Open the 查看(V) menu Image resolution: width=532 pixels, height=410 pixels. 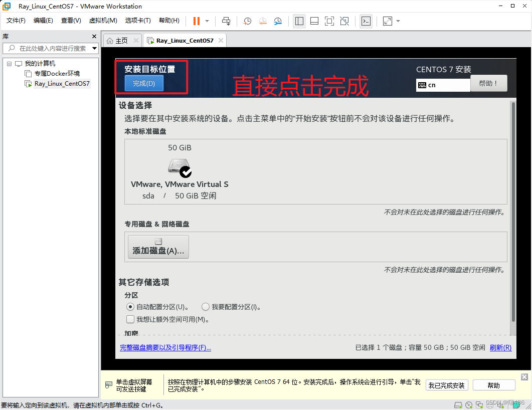pyautogui.click(x=71, y=21)
